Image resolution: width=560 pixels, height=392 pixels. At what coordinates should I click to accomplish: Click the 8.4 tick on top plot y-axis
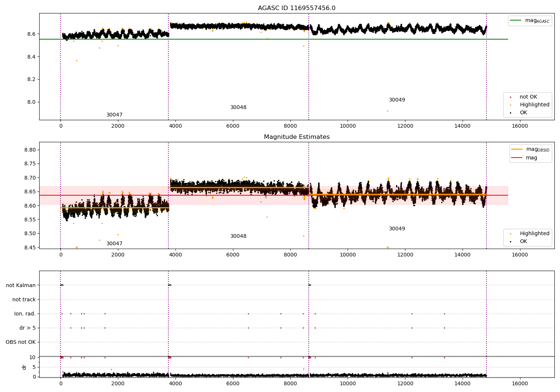tap(31, 57)
